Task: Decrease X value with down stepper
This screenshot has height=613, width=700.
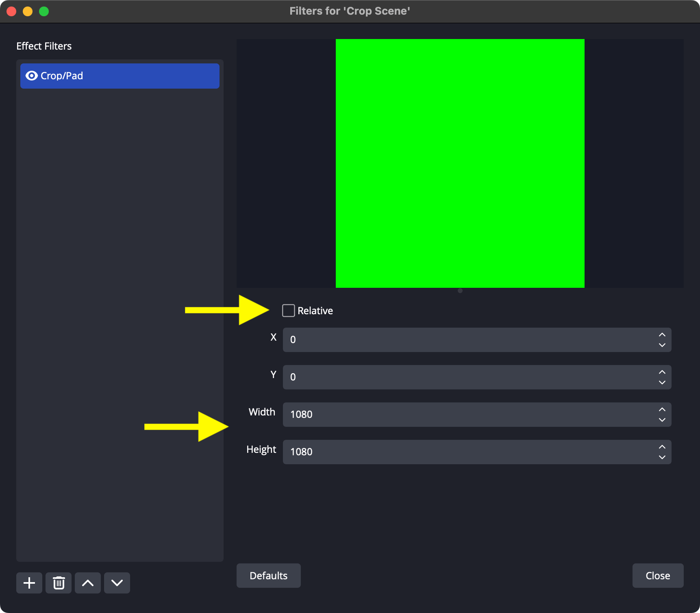Action: coord(662,345)
